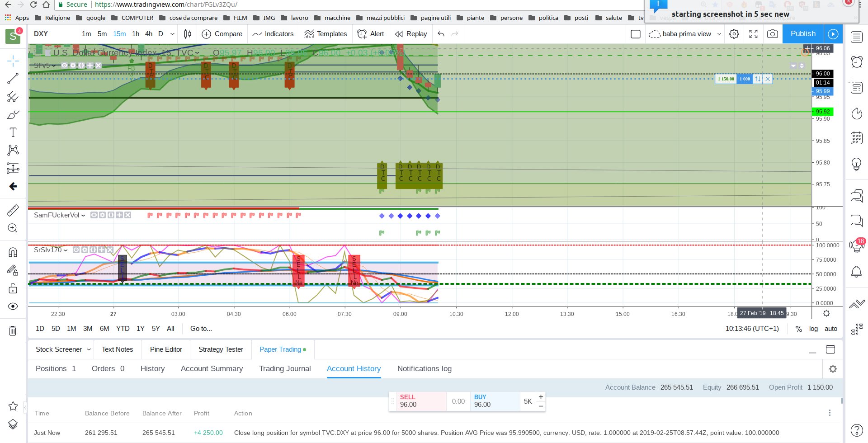Select the 5m timeframe
The width and height of the screenshot is (868, 443).
(102, 34)
